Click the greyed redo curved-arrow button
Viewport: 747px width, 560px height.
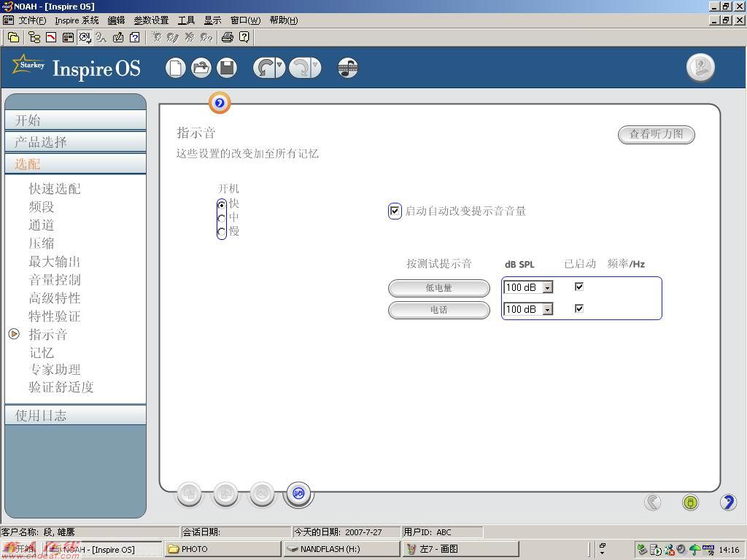click(x=301, y=68)
